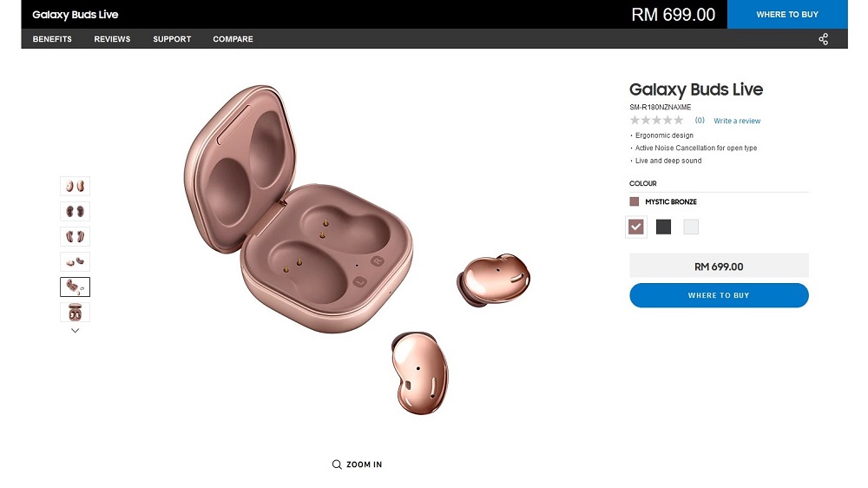Expand more thumbnails with down chevron
The image size is (868, 488).
point(75,331)
